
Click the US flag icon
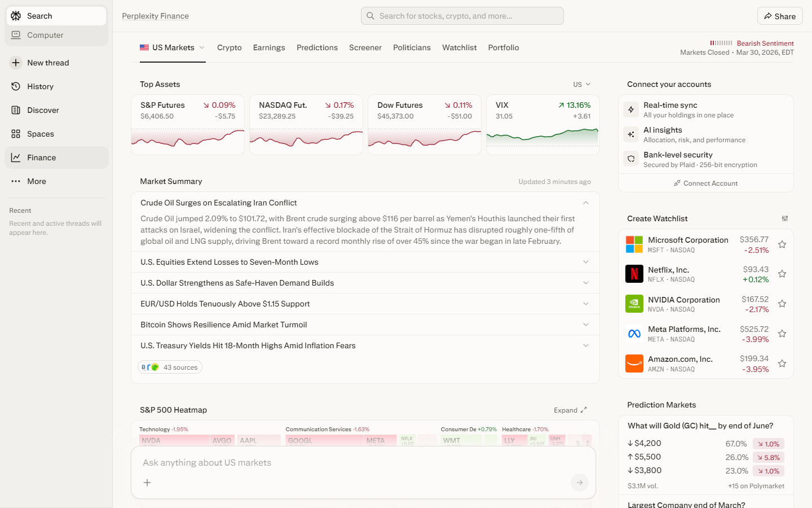[x=144, y=47]
